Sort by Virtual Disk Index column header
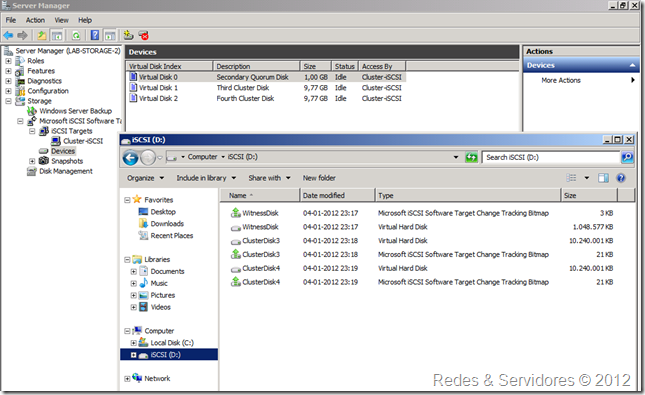This screenshot has height=395, width=645. (x=169, y=66)
